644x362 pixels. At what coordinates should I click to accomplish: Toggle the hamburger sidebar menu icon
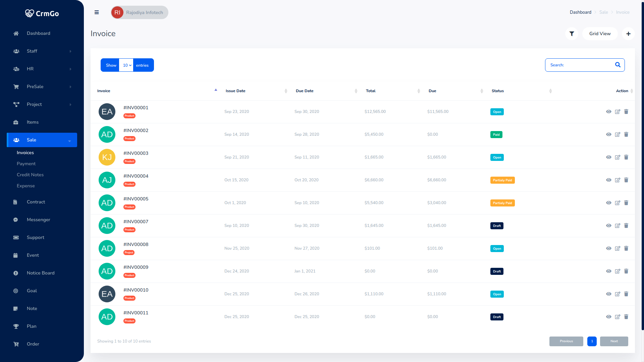pos(97,12)
